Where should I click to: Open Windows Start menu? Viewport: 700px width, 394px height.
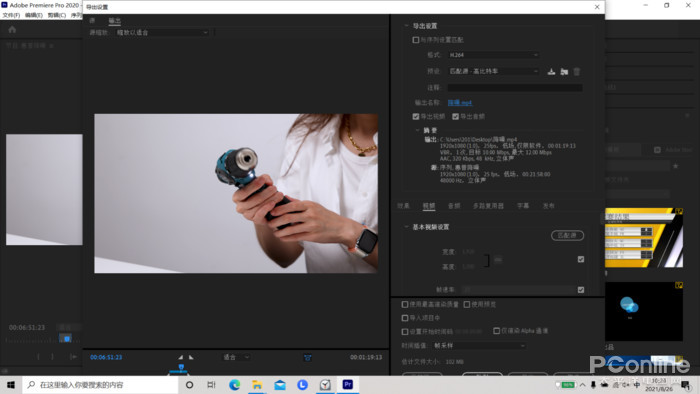(x=11, y=385)
